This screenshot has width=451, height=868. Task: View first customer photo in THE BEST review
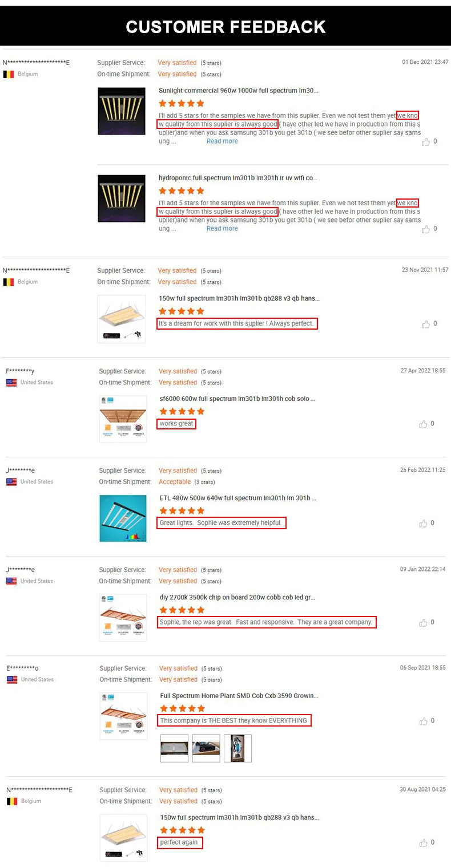174,748
